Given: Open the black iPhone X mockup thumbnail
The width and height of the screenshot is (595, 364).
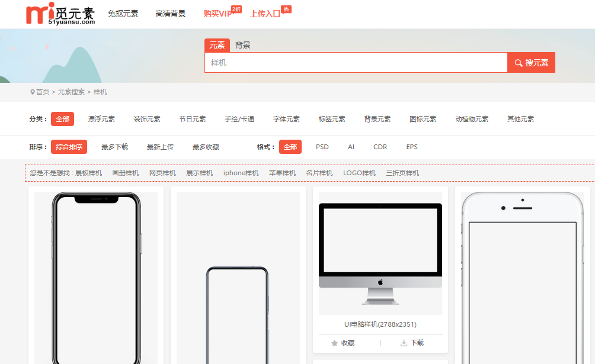Looking at the screenshot, I should pos(96,278).
